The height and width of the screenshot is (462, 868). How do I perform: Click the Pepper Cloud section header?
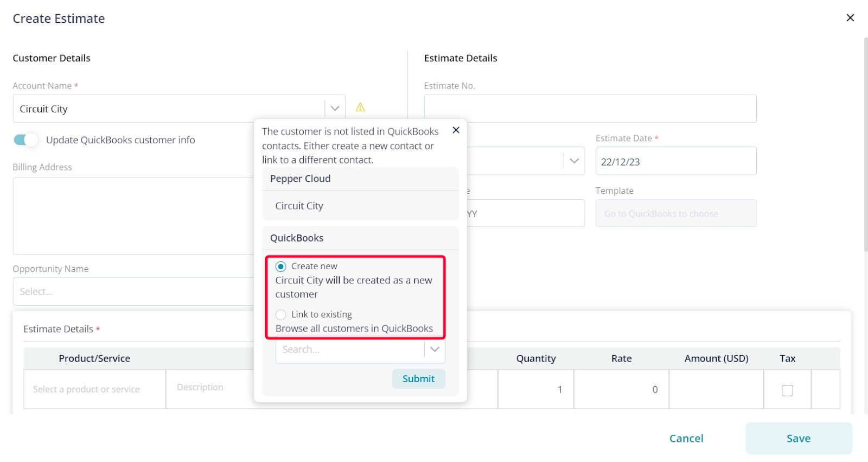(360, 179)
